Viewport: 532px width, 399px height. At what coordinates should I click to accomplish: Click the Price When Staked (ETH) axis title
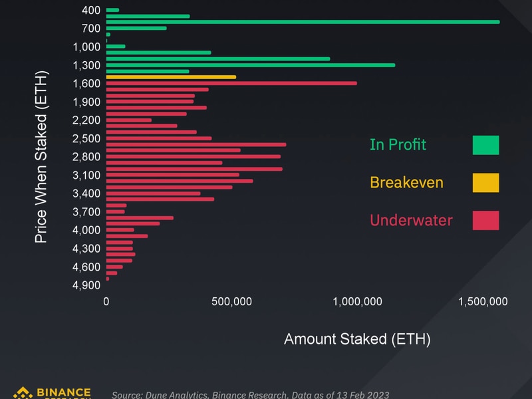[x=41, y=156]
